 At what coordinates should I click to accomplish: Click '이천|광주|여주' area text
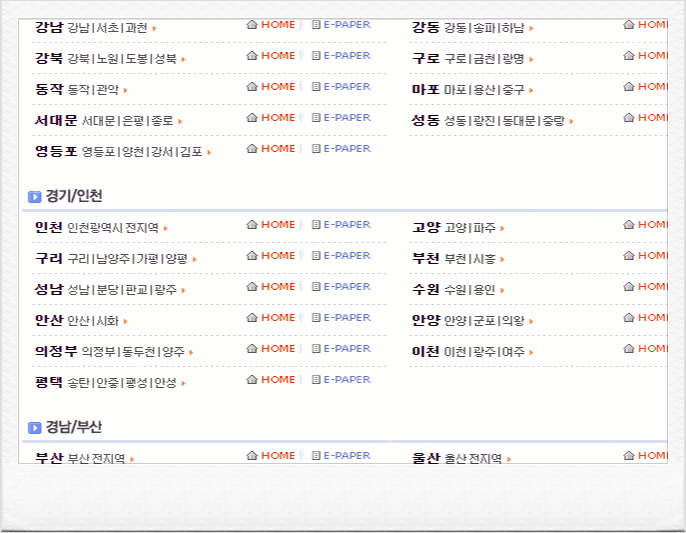pyautogui.click(x=484, y=352)
